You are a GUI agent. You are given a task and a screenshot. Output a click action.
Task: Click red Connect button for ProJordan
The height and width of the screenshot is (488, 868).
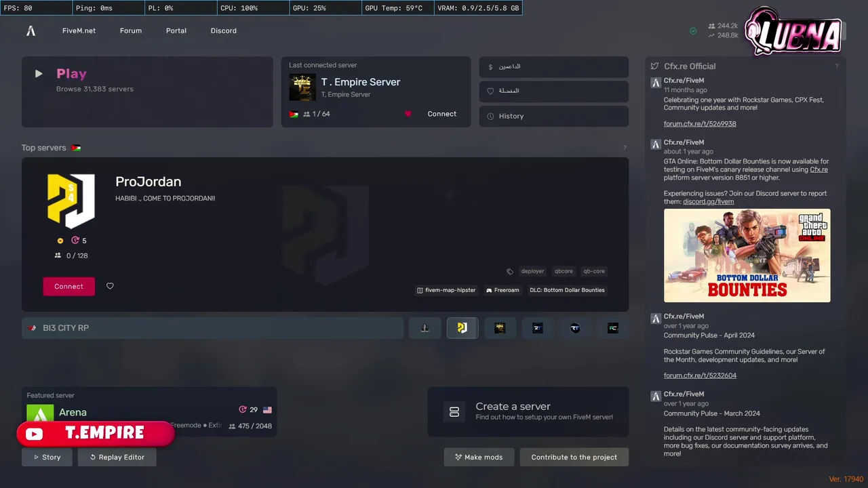[69, 286]
